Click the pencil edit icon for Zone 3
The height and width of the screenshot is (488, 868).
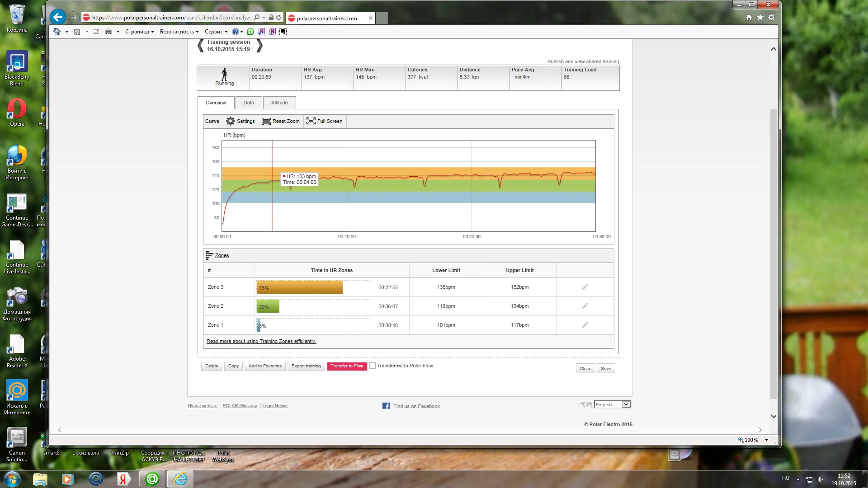coord(585,287)
